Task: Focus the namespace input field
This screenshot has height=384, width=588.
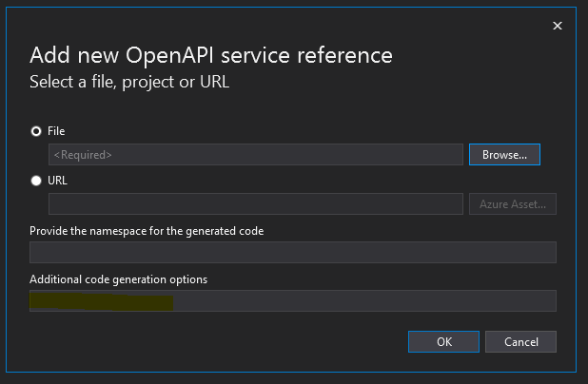Action: [x=293, y=252]
